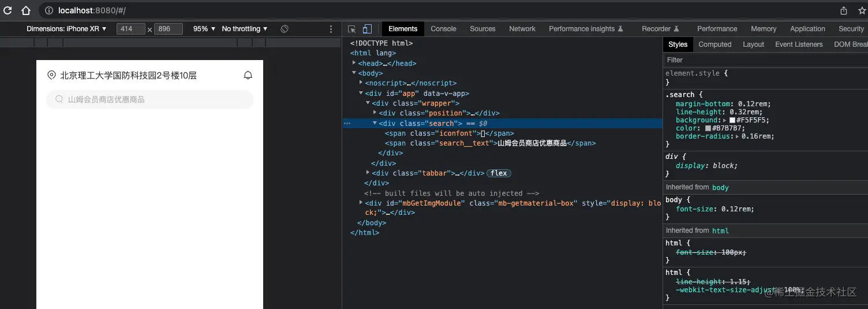This screenshot has height=309, width=868.
Task: Click the app search box placeholder
Action: (106, 99)
